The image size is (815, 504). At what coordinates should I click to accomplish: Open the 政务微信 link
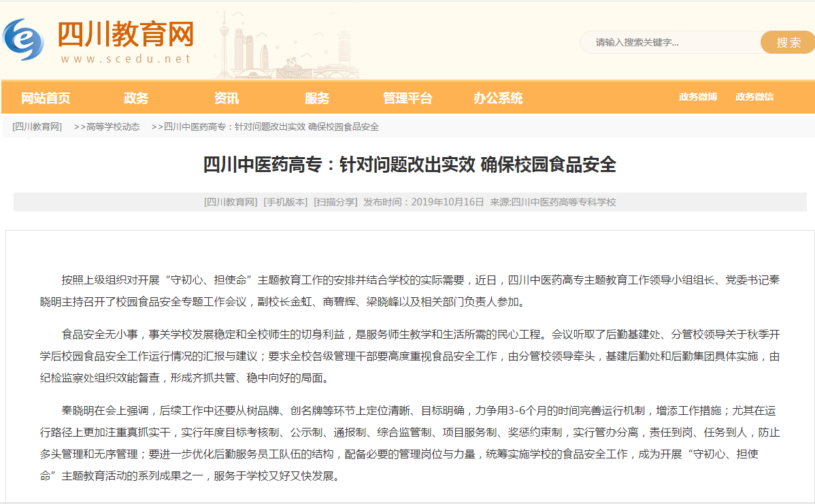(x=754, y=97)
